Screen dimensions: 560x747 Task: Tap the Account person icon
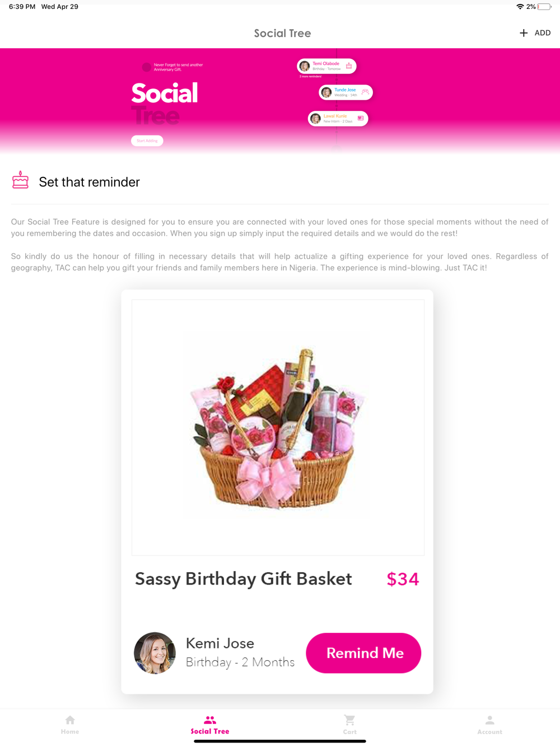coord(490,720)
